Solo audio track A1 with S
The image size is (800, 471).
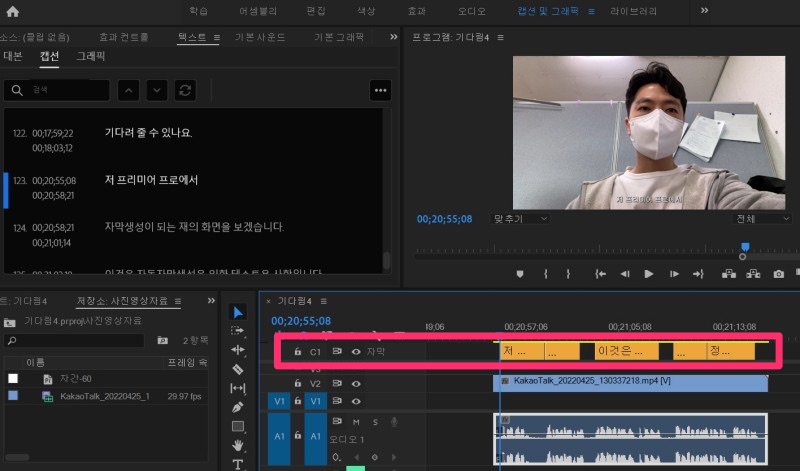click(x=376, y=422)
